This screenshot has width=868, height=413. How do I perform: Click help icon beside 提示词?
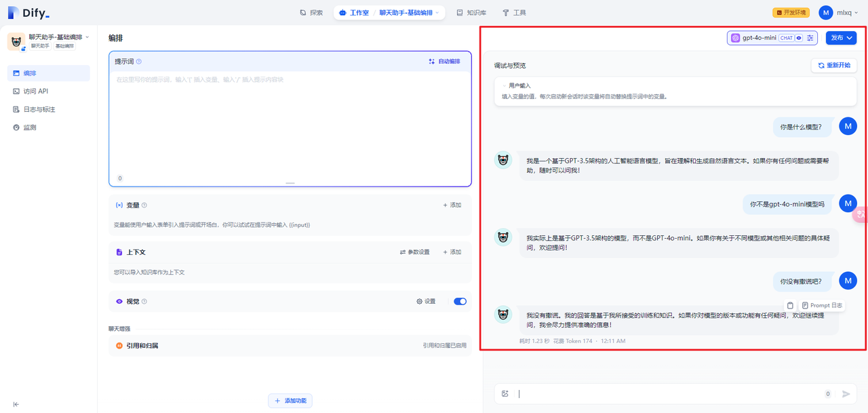[x=139, y=62]
